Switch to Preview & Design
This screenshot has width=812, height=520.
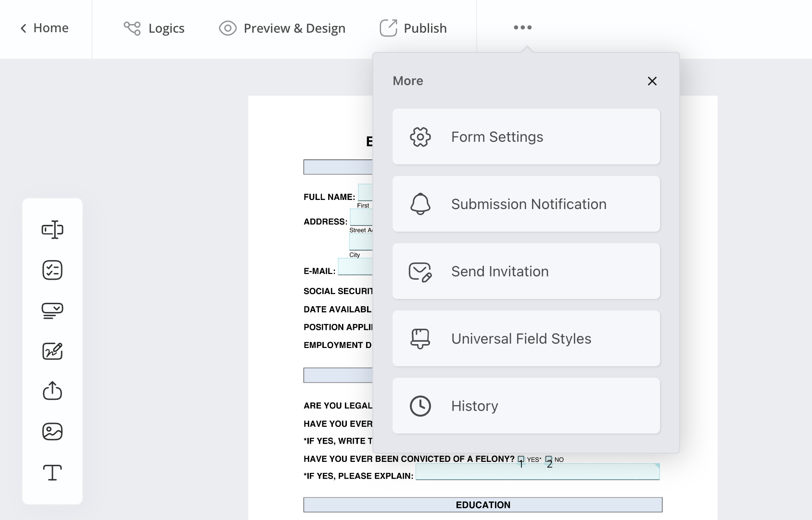pyautogui.click(x=282, y=28)
